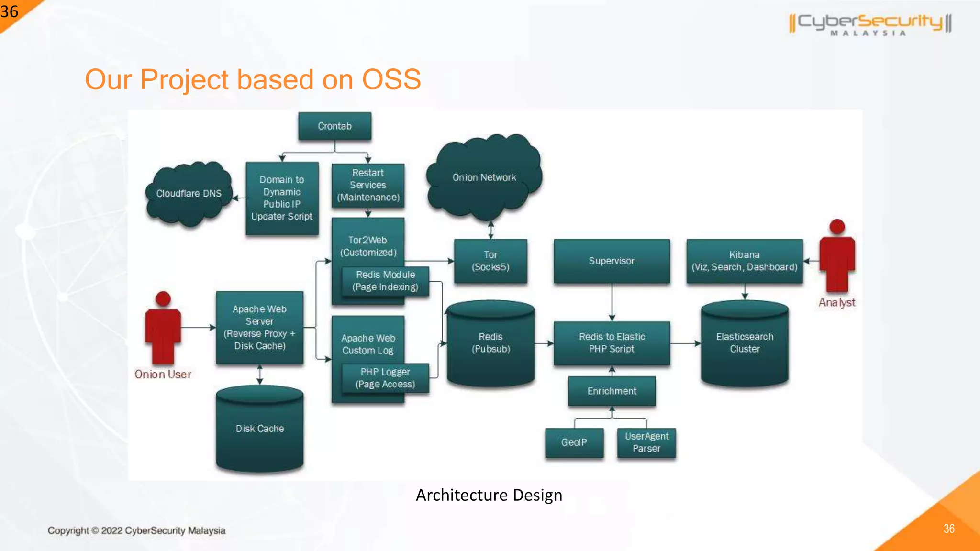980x551 pixels.
Task: Click the GeoIP box
Action: pos(574,442)
